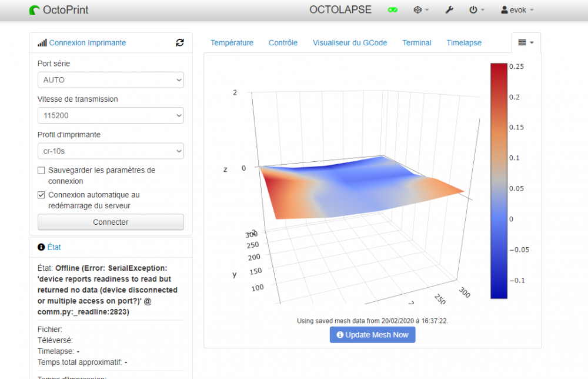Switch to the Température tab
588x379 pixels.
[x=232, y=43]
